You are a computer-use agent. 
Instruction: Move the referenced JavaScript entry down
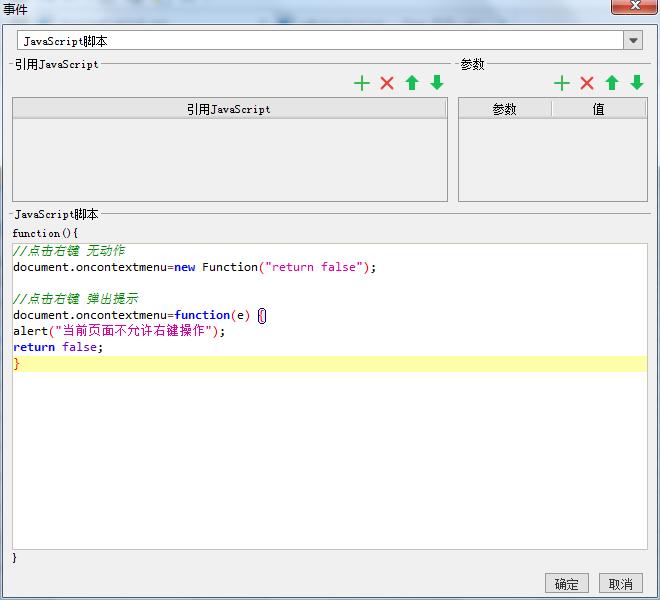[437, 83]
